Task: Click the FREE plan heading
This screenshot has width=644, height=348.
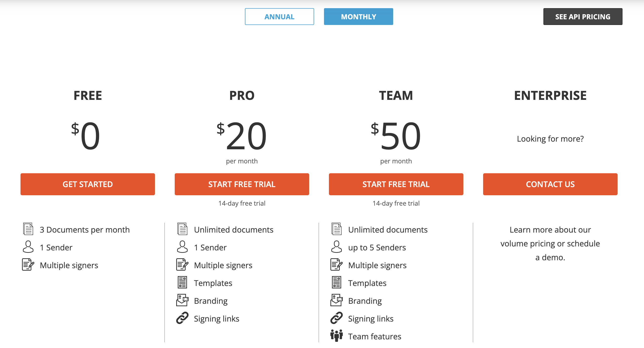Action: (x=88, y=95)
